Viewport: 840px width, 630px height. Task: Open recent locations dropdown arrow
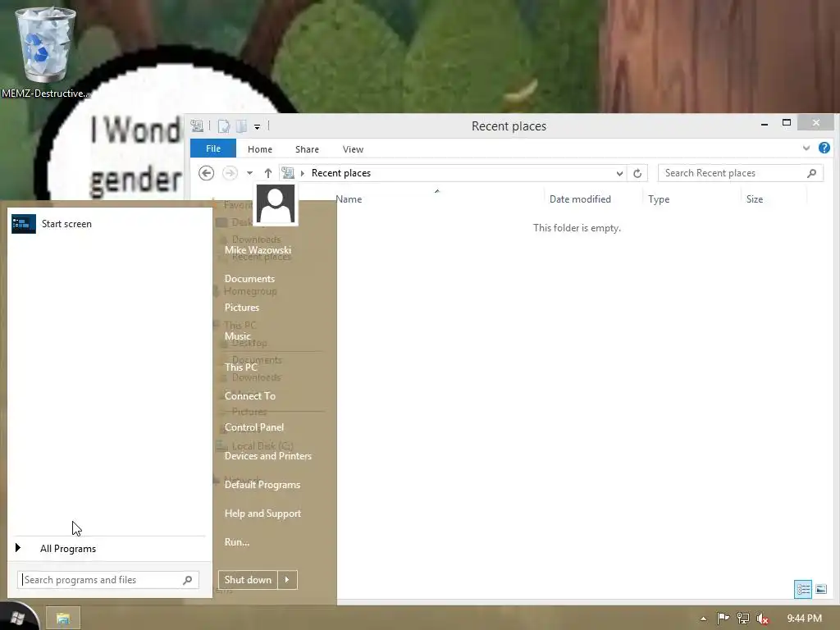[249, 173]
